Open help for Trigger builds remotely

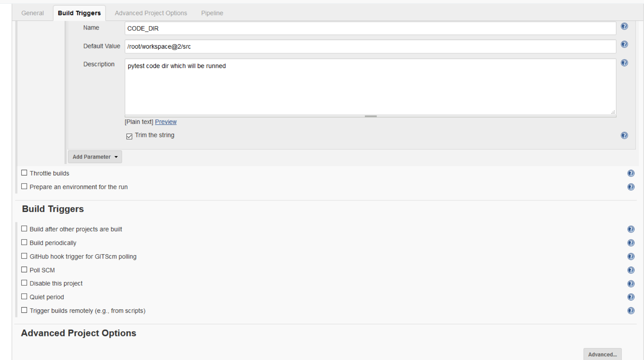coord(631,311)
